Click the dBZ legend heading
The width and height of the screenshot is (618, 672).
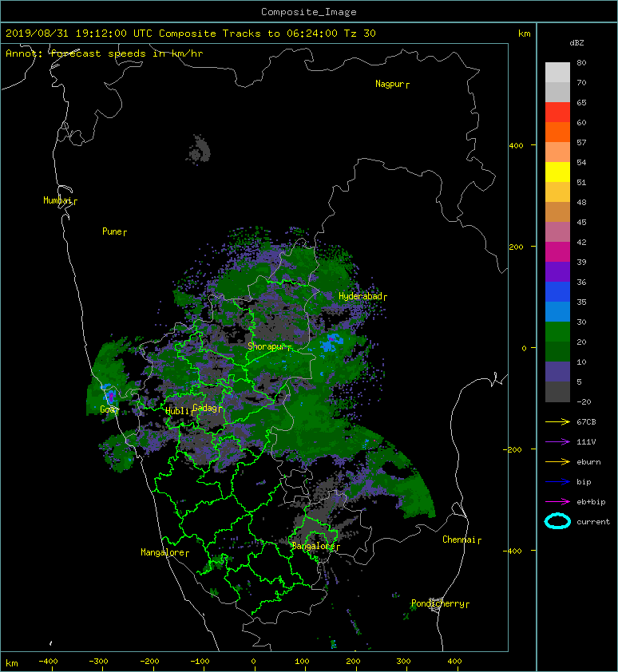click(x=576, y=43)
